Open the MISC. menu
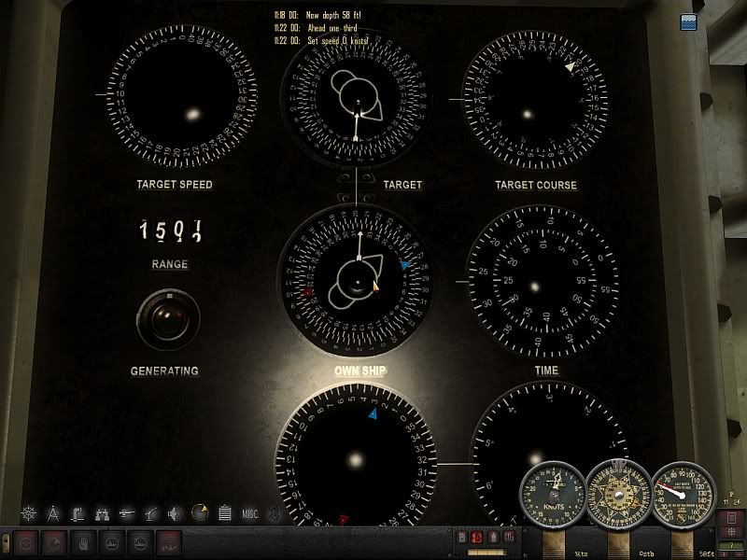 (x=250, y=514)
